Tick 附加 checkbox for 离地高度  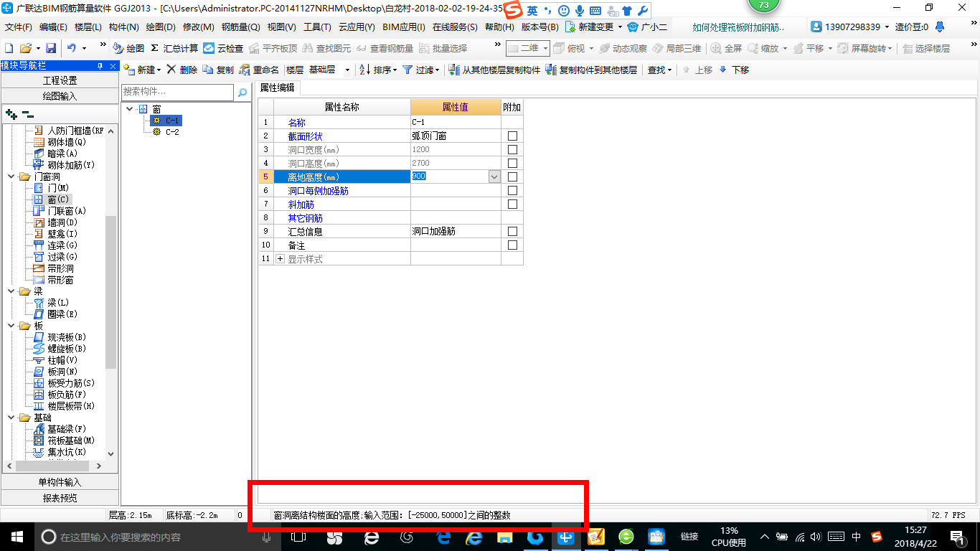(512, 177)
